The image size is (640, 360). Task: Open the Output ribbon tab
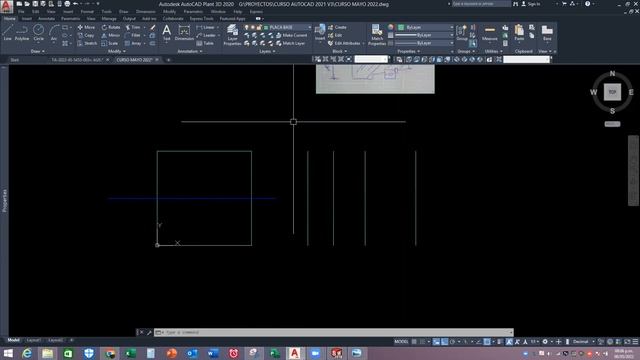129,19
